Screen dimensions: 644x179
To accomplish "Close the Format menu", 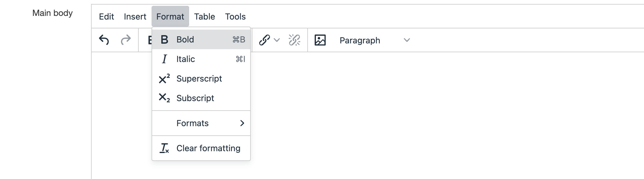I will [x=170, y=16].
